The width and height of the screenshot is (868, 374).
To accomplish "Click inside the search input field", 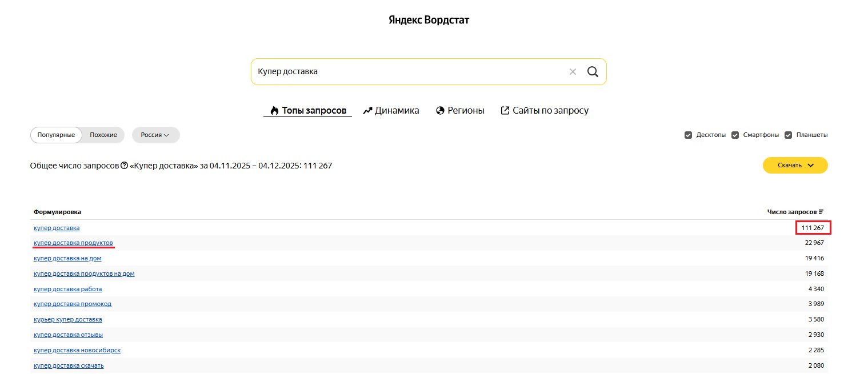I will (x=400, y=71).
